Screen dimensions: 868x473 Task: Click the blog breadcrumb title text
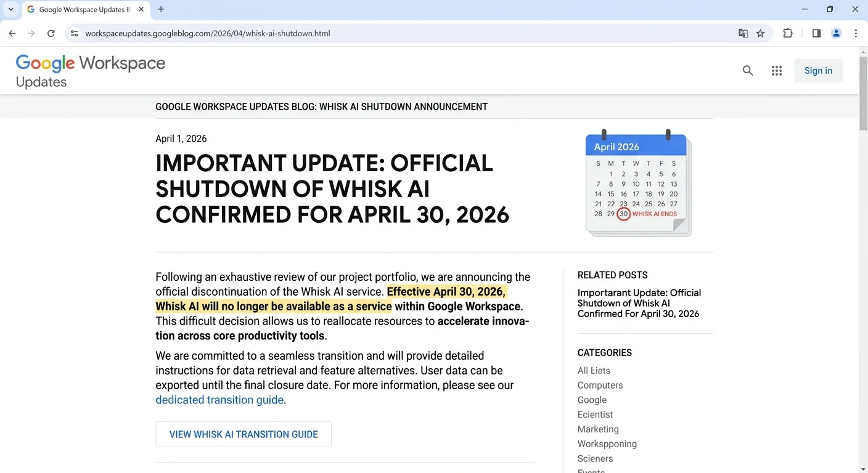(x=321, y=107)
